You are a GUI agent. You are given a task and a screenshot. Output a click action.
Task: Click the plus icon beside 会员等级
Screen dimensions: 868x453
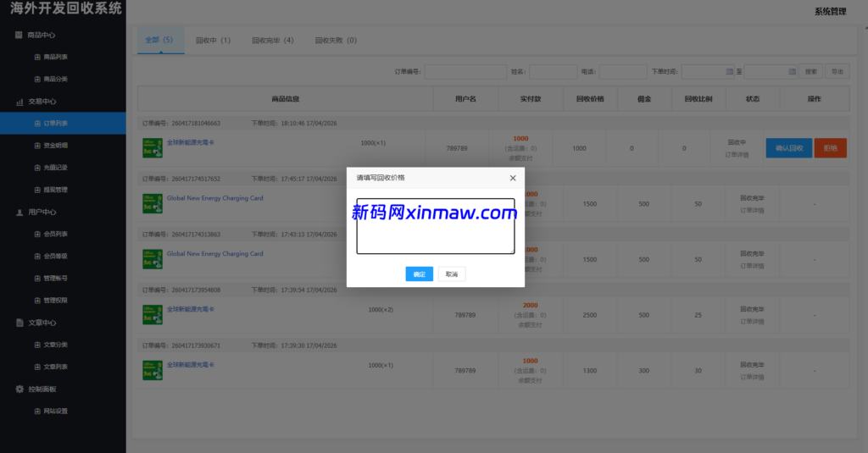(x=37, y=256)
